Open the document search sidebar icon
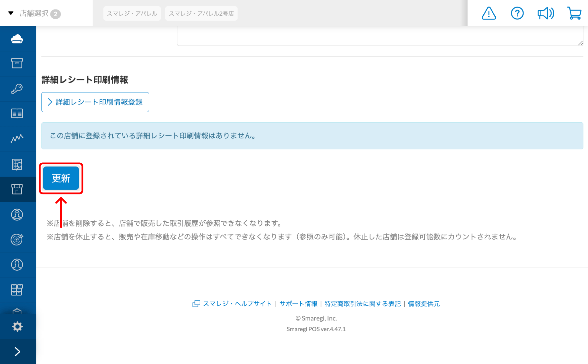The width and height of the screenshot is (588, 364). pos(17,164)
